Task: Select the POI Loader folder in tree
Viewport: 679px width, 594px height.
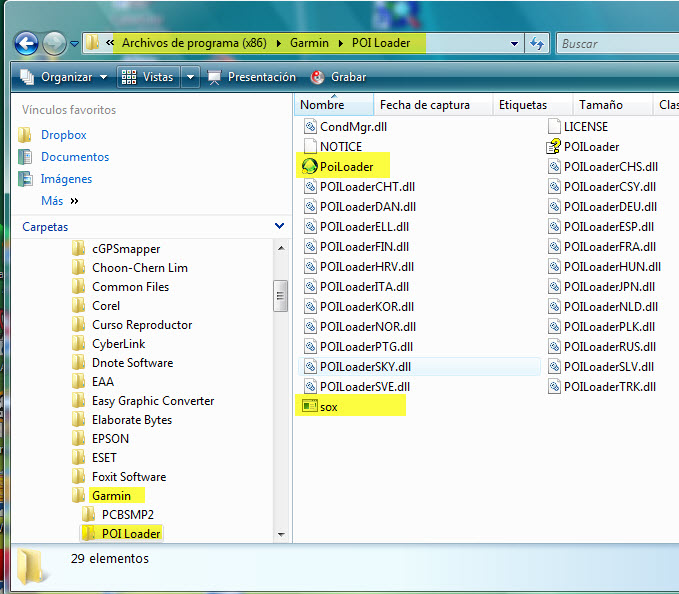Action: click(131, 534)
